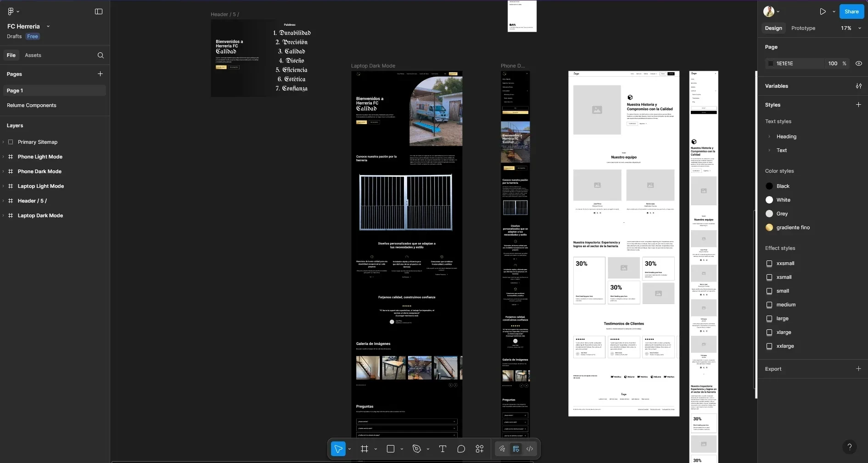The height and width of the screenshot is (463, 868).
Task: Switch to the Design tab
Action: click(x=773, y=28)
